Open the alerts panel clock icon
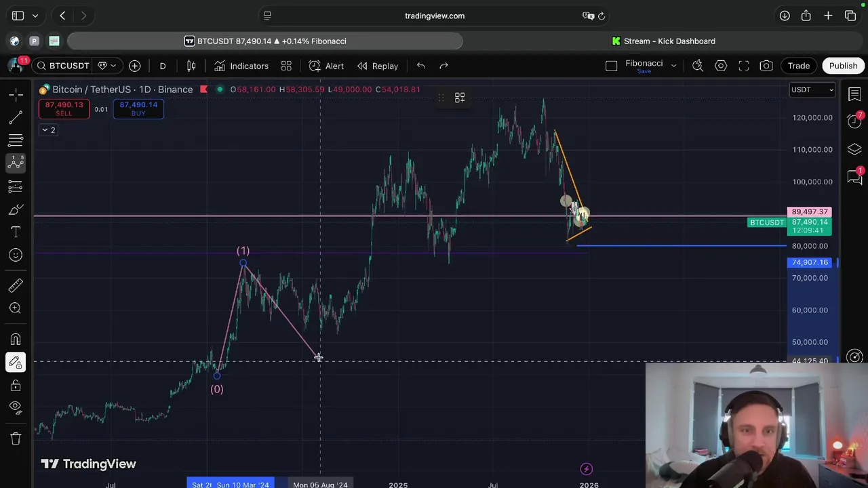868x488 pixels. 854,121
